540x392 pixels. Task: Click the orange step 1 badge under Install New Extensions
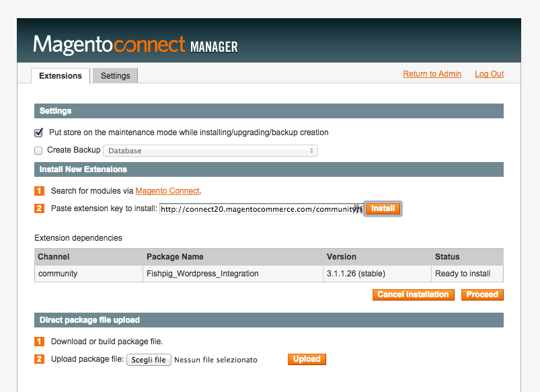click(39, 191)
